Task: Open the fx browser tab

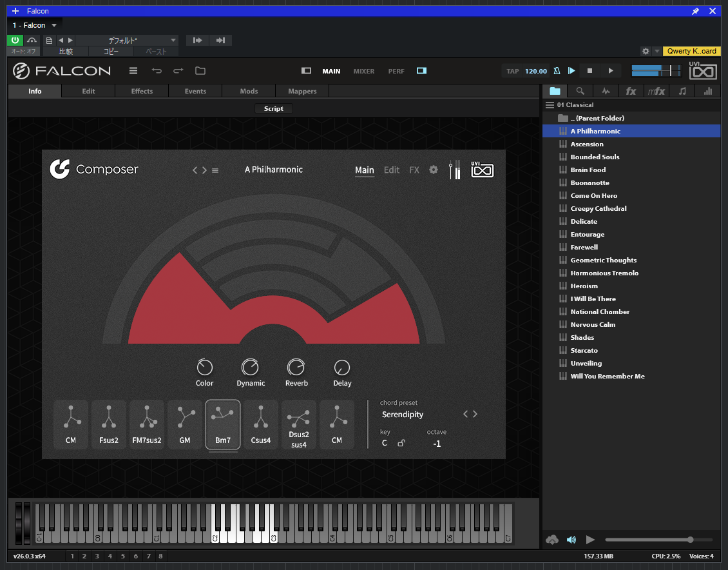Action: click(x=631, y=91)
